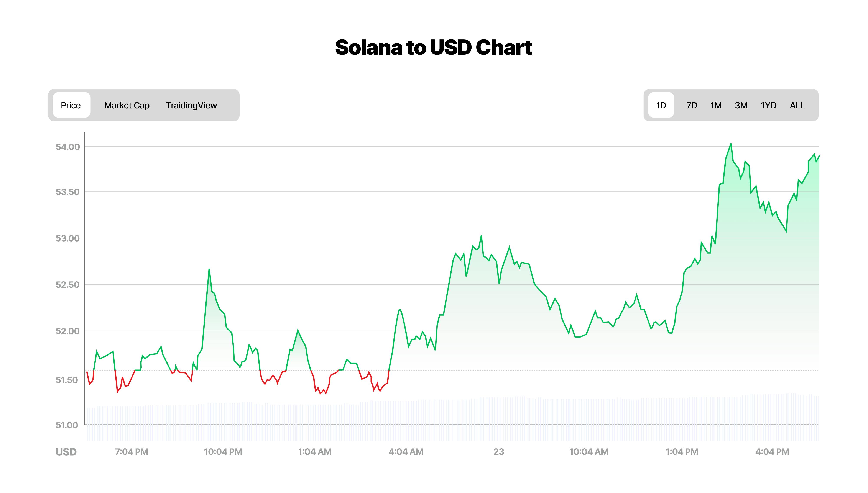868x493 pixels.
Task: Open the TraidingView tab
Action: point(191,105)
